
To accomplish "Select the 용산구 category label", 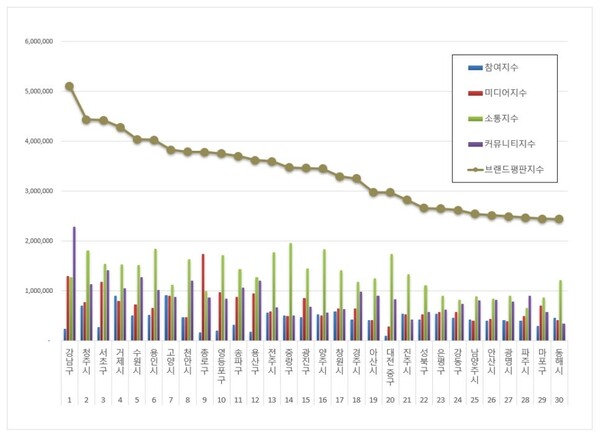I will 255,361.
